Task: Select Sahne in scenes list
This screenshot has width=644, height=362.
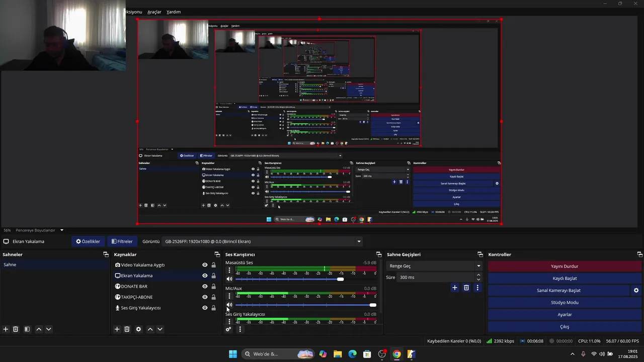Action: pos(54,264)
